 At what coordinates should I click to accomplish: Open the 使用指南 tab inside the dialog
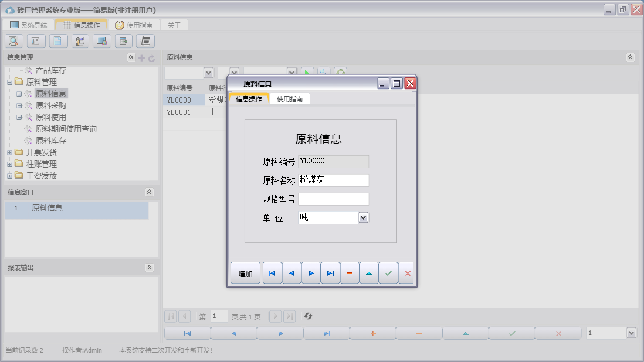point(290,99)
